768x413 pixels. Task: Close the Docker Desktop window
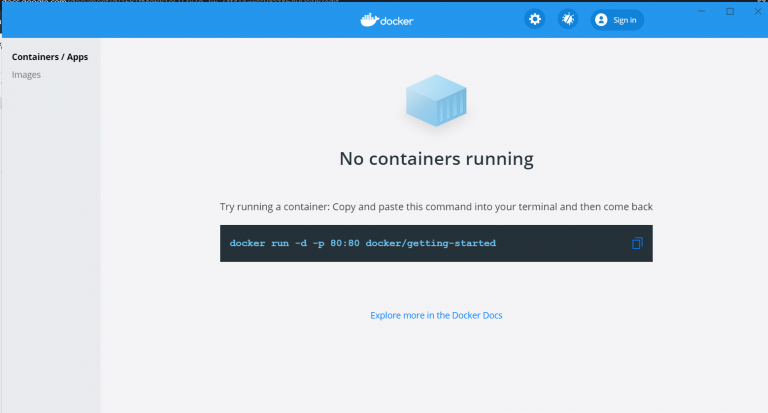tap(758, 11)
